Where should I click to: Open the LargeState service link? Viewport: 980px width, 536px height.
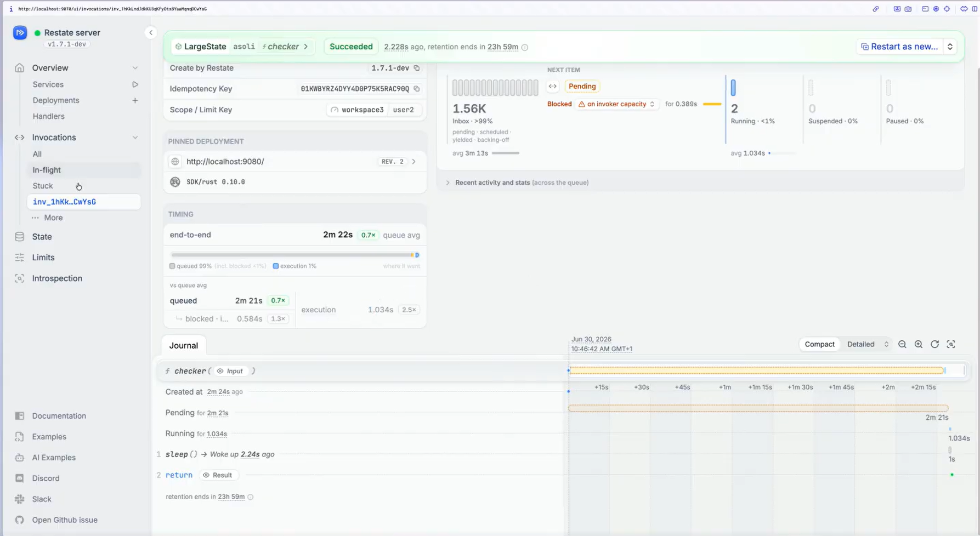(201, 47)
